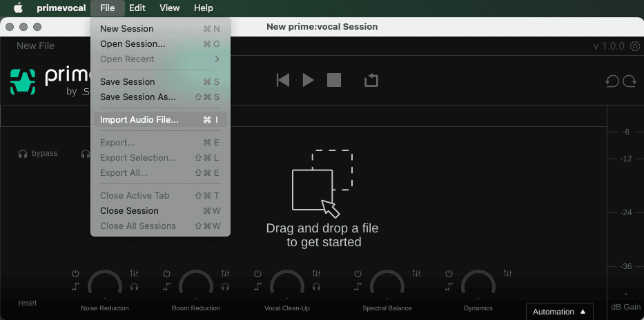Open the primevocal application menu

pyautogui.click(x=61, y=8)
